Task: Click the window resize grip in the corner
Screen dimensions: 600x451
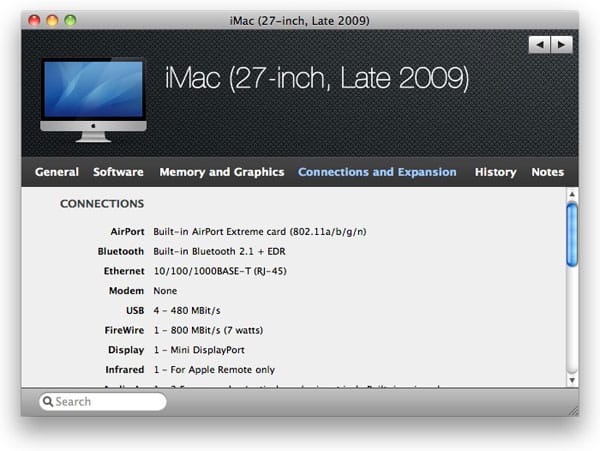Action: click(571, 408)
